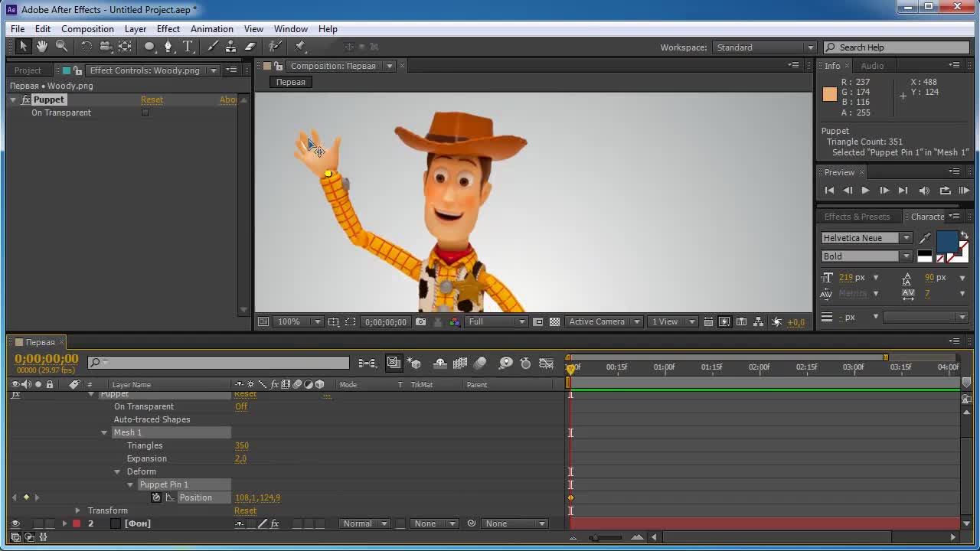Screen dimensions: 980x551
Task: Open Comp Flowchart icon in viewer
Action: 759,322
